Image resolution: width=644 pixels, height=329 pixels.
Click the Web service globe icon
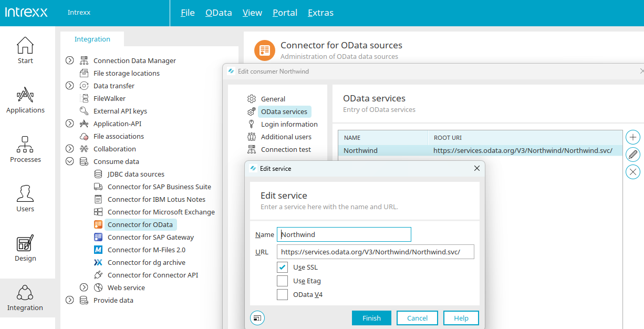98,287
